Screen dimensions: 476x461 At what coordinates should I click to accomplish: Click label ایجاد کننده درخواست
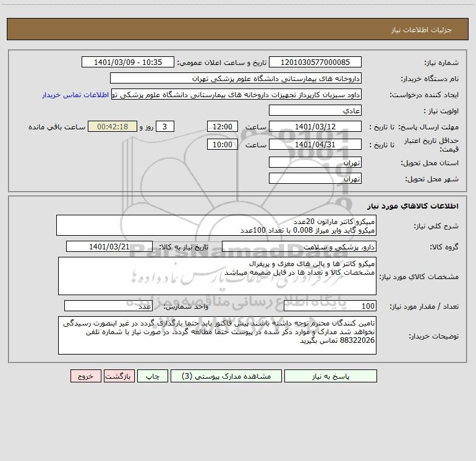424,95
